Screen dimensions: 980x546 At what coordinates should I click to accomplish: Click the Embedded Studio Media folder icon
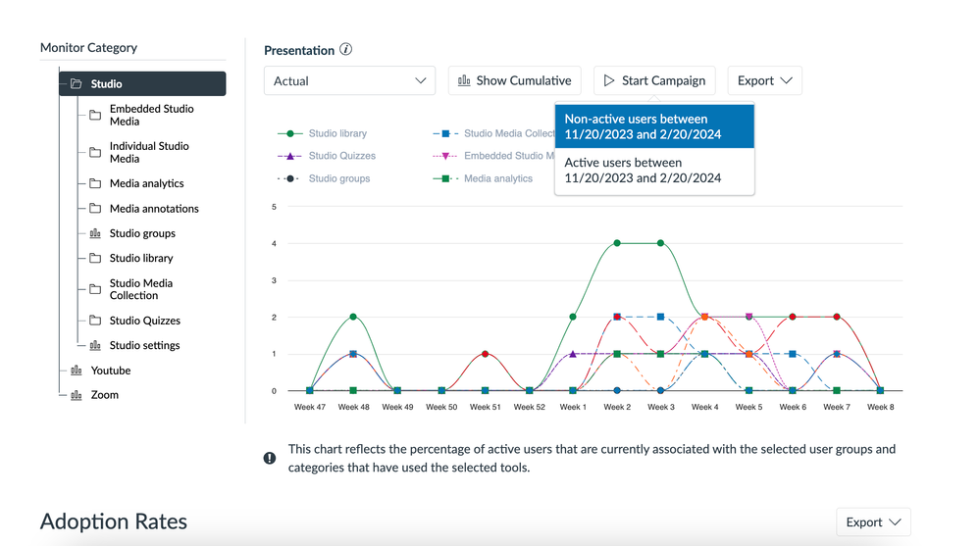pyautogui.click(x=95, y=116)
